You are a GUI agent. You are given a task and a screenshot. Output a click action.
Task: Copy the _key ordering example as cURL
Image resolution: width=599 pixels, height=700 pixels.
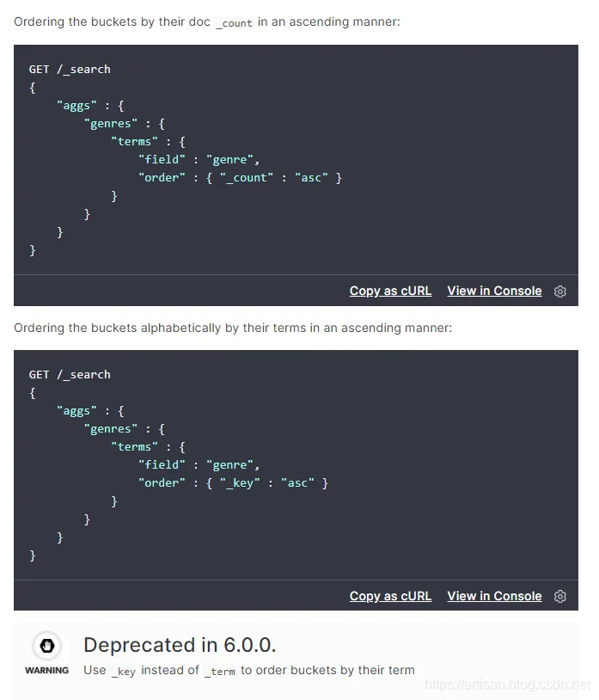click(390, 596)
